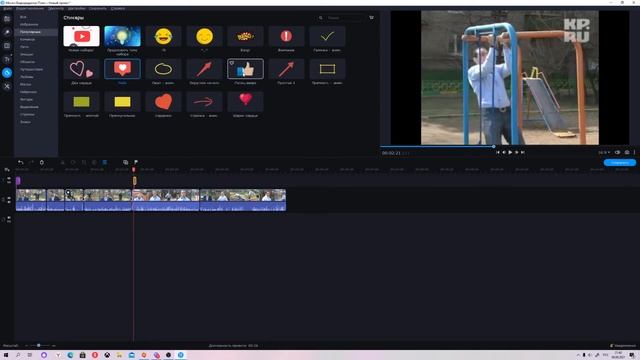Open the transition wizard icon above timeline
The image size is (640, 360).
(x=125, y=162)
